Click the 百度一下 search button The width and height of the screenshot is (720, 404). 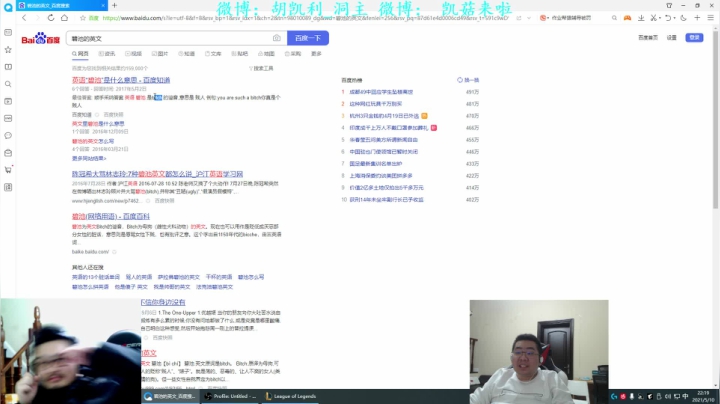(x=308, y=38)
